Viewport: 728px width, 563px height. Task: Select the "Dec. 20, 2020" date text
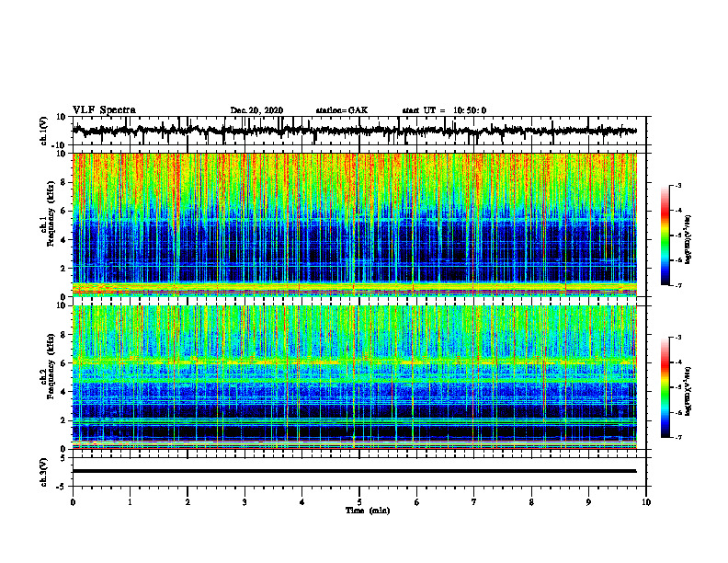point(256,110)
